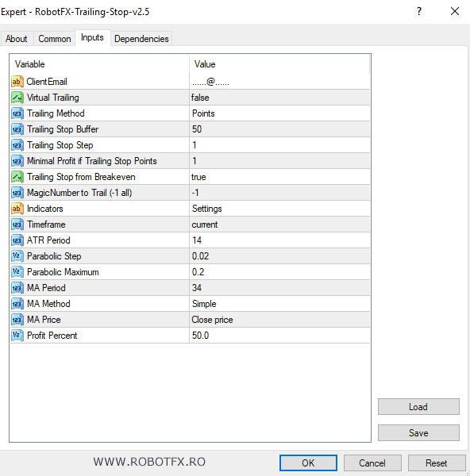The height and width of the screenshot is (476, 470).
Task: Click the integer icon beside Trailing Stop Buffer
Action: [x=17, y=129]
